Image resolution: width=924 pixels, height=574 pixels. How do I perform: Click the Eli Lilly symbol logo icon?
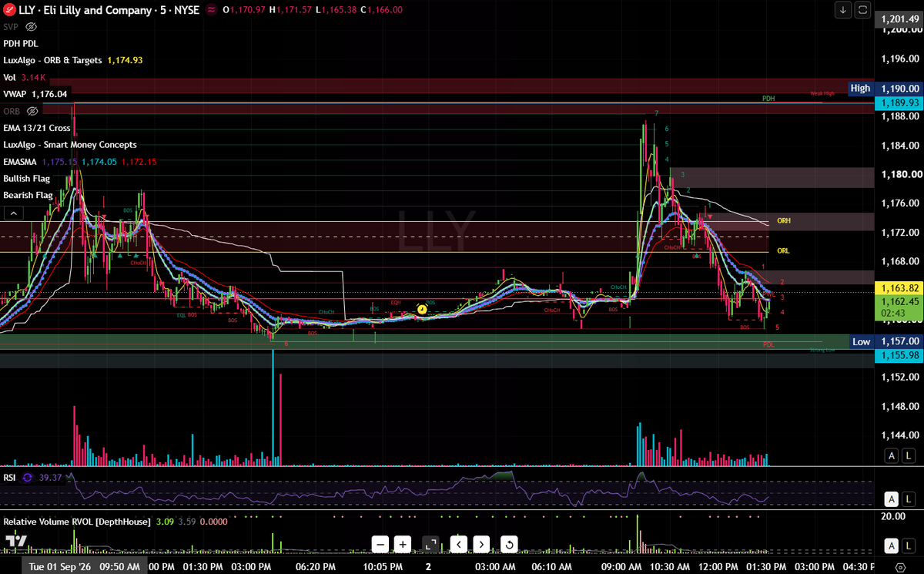pos(9,10)
